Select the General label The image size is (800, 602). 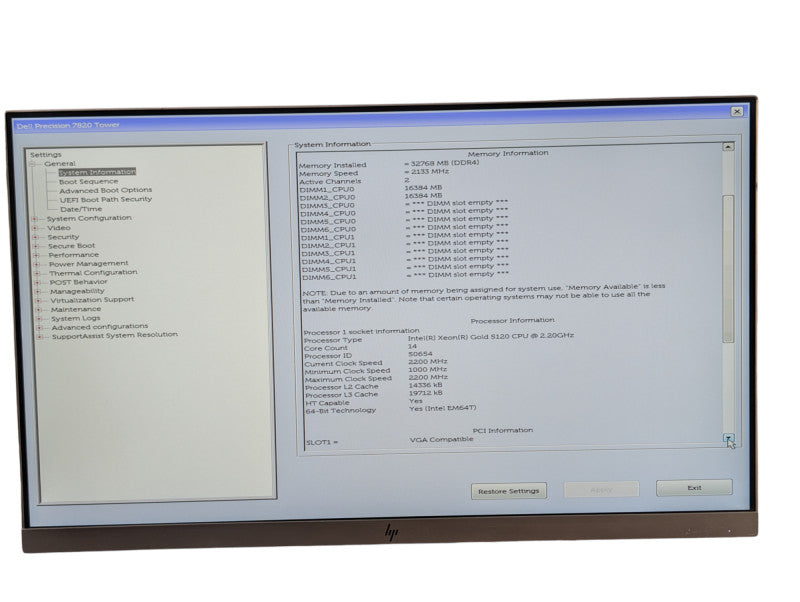[60, 164]
